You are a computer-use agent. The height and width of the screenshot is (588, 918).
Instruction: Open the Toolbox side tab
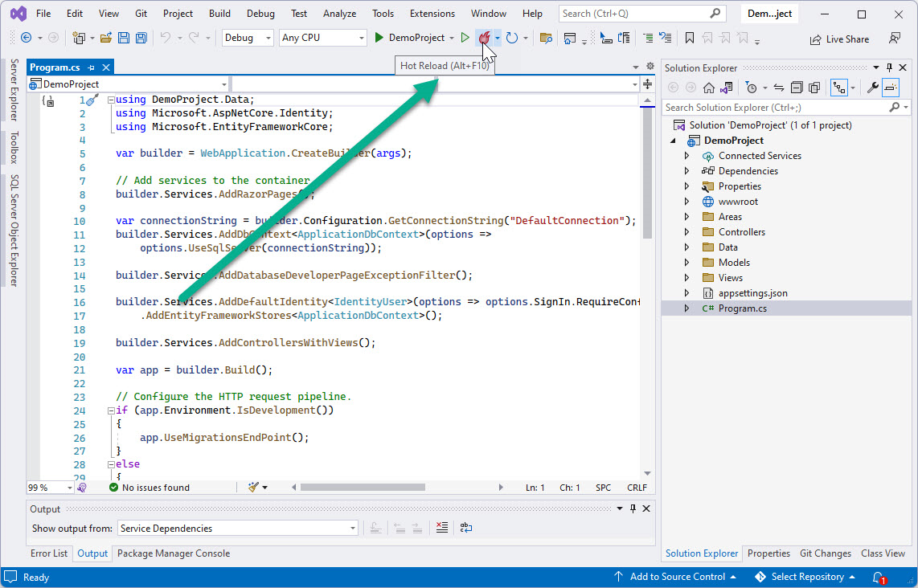point(14,148)
